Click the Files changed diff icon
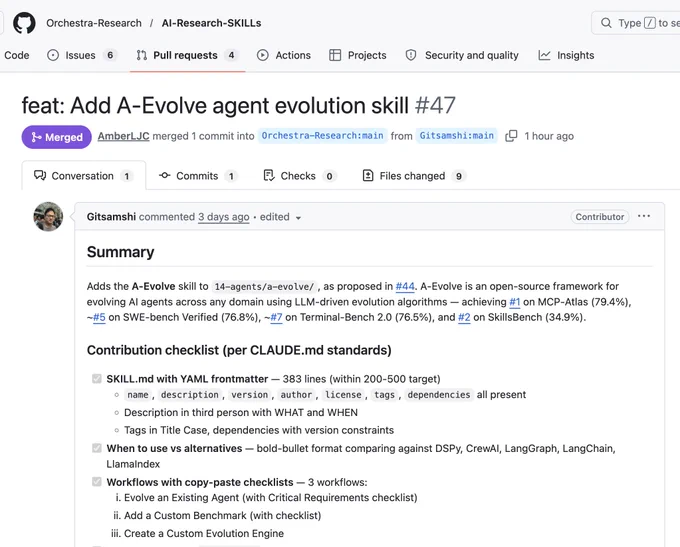The width and height of the screenshot is (680, 547). point(368,175)
